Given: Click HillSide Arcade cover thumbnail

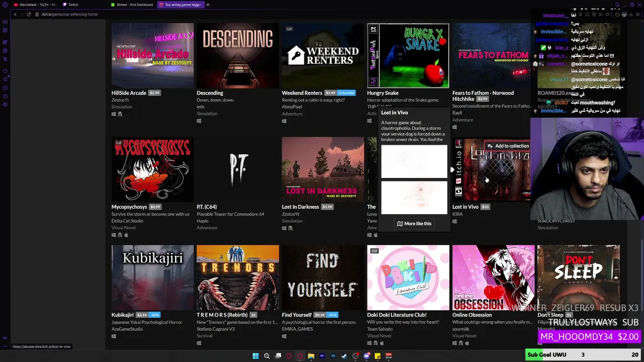Looking at the screenshot, I should coord(152,55).
